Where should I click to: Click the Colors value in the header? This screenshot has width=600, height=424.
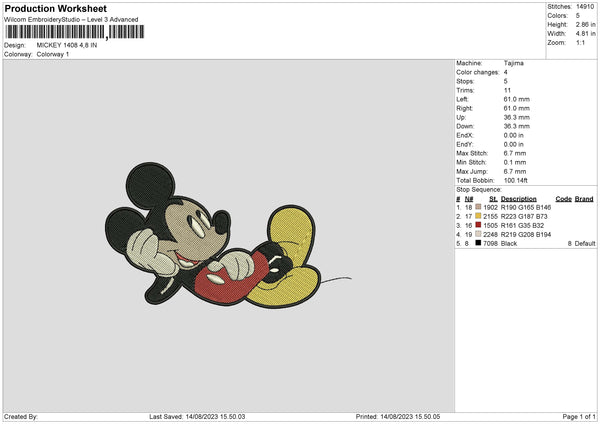click(578, 16)
